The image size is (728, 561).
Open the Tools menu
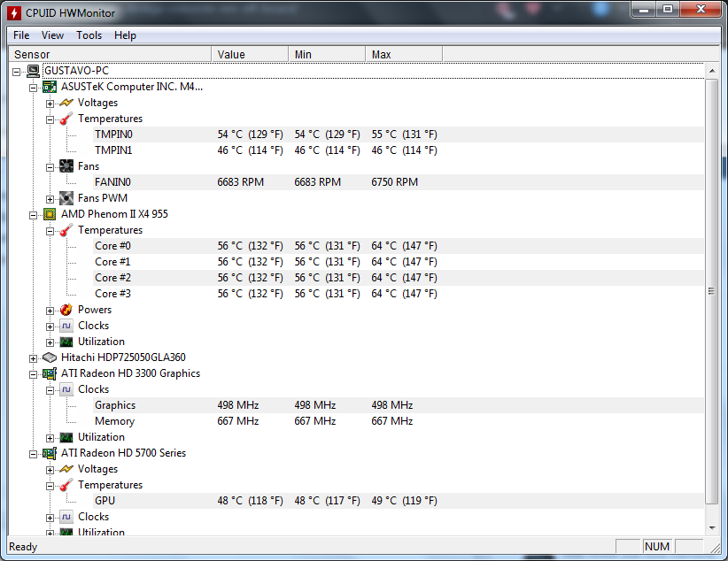[x=89, y=35]
